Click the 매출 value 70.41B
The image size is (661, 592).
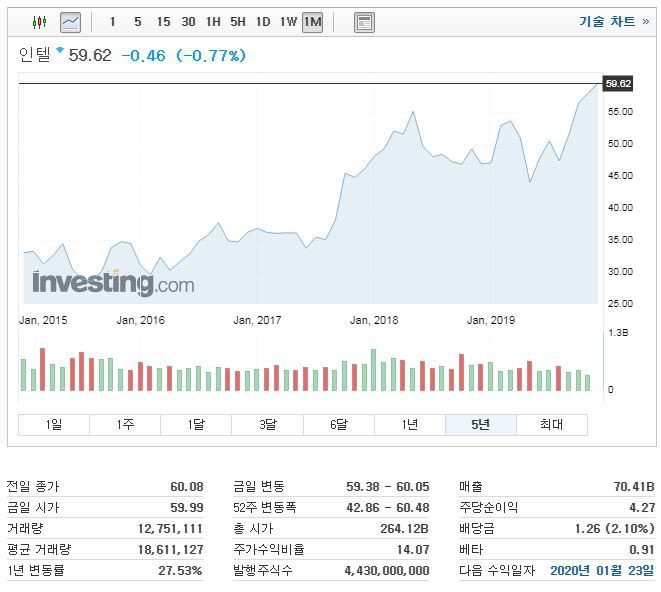coord(634,487)
